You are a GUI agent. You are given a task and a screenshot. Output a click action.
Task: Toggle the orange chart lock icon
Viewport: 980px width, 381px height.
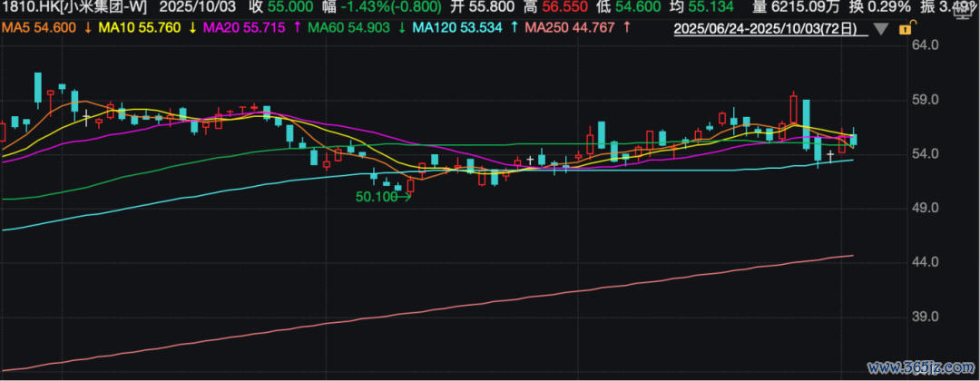pyautogui.click(x=904, y=29)
